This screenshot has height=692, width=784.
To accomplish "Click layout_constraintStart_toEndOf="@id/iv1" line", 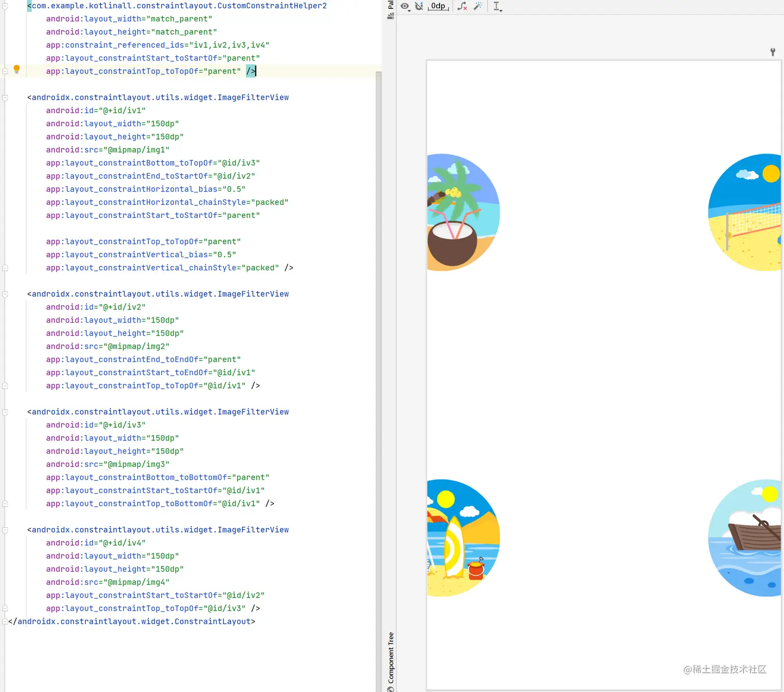I will [x=150, y=372].
